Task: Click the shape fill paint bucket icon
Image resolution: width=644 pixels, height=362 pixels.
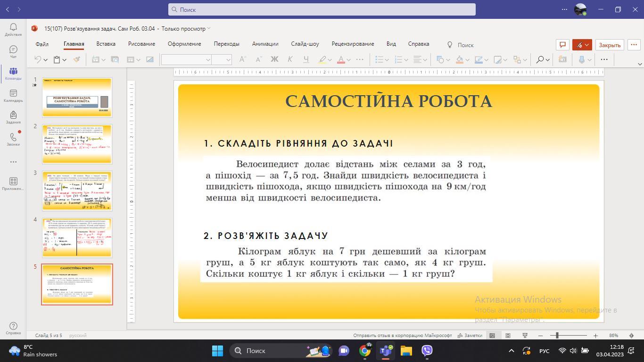Action: [459, 59]
